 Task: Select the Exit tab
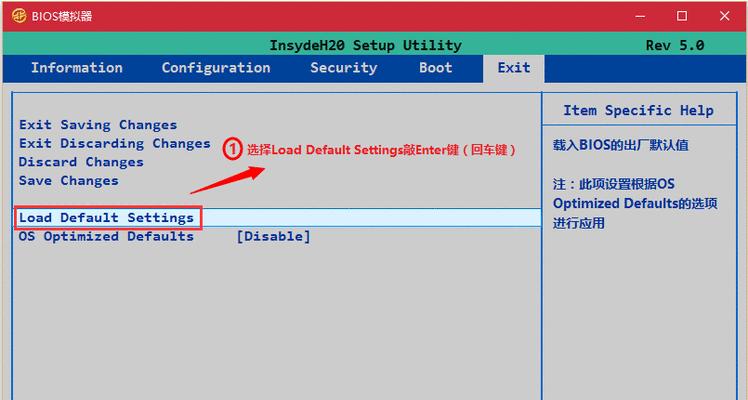[x=514, y=68]
